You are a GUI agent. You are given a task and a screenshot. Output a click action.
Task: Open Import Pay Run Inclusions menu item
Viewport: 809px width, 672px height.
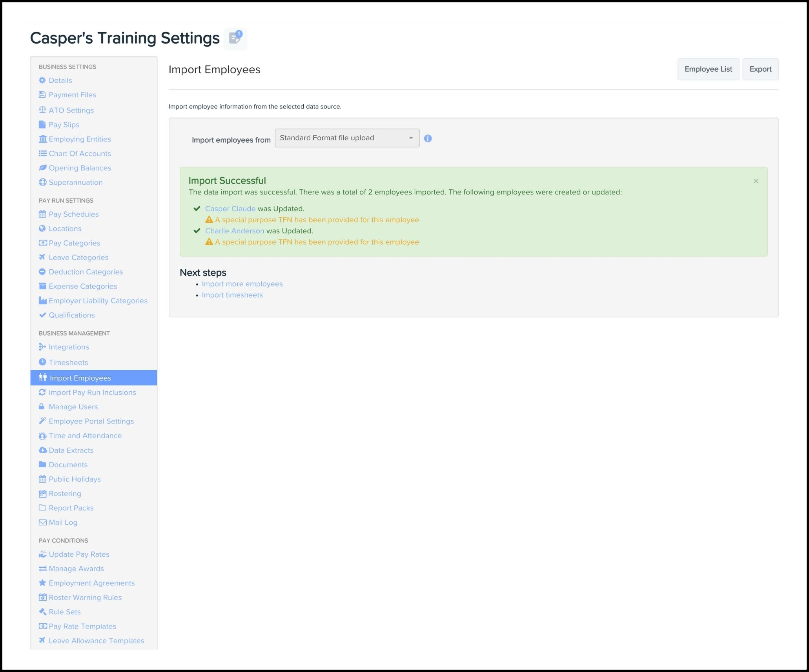pos(92,392)
